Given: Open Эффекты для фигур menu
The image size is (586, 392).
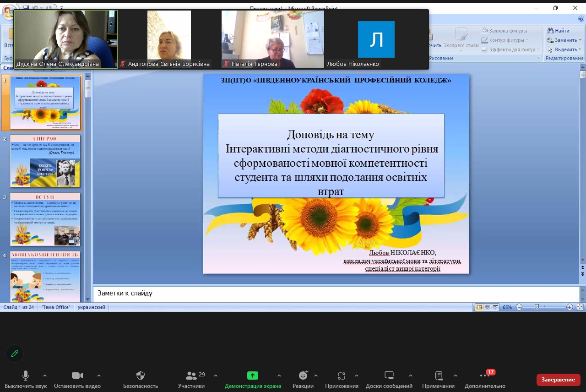Looking at the screenshot, I should pyautogui.click(x=510, y=49).
